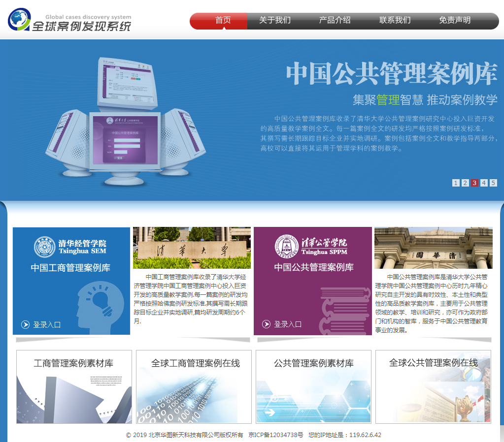The image size is (504, 442).
Task: Click 登录入口 arrow icon in purple SPPM card
Action: (266, 324)
